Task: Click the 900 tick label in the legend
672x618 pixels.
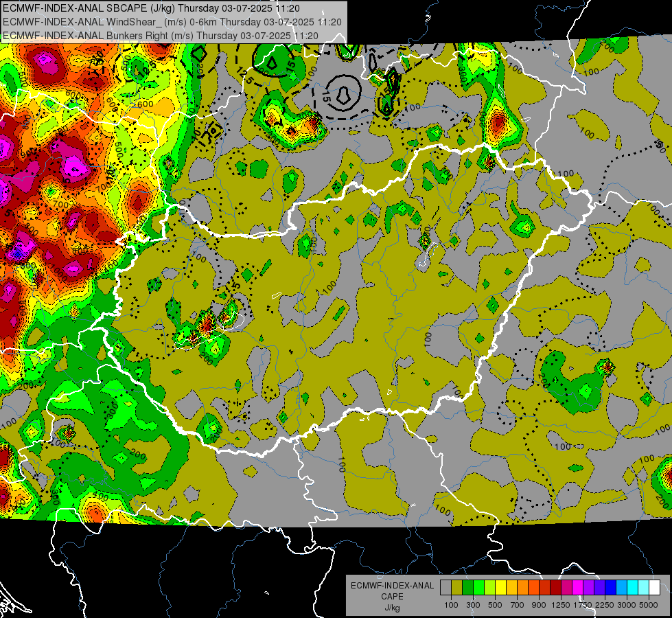Action: tap(539, 605)
